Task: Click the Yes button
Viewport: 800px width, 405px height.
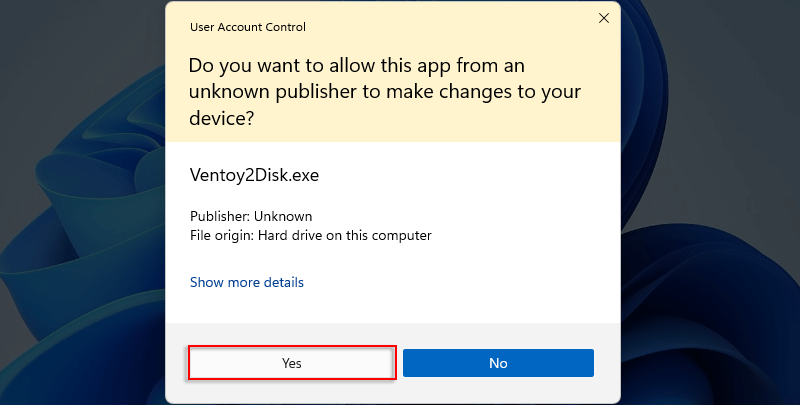Action: tap(292, 363)
